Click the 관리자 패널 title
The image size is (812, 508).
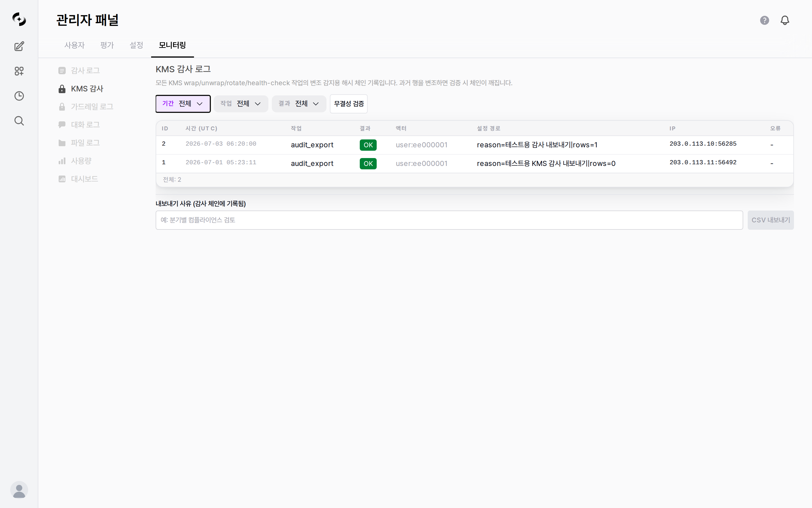tap(87, 20)
